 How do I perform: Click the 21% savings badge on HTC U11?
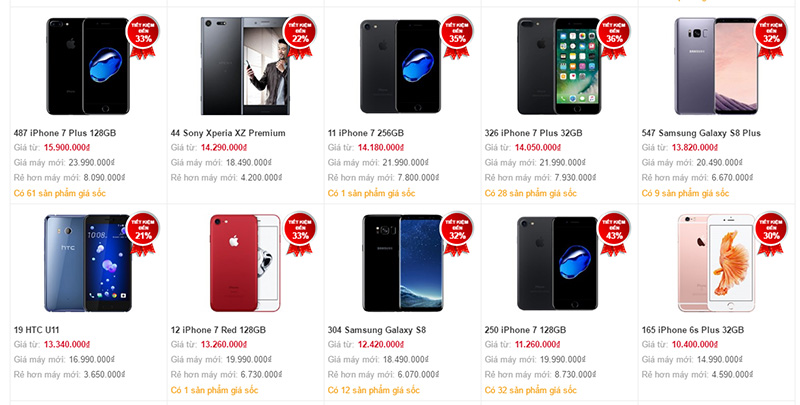pyautogui.click(x=143, y=233)
